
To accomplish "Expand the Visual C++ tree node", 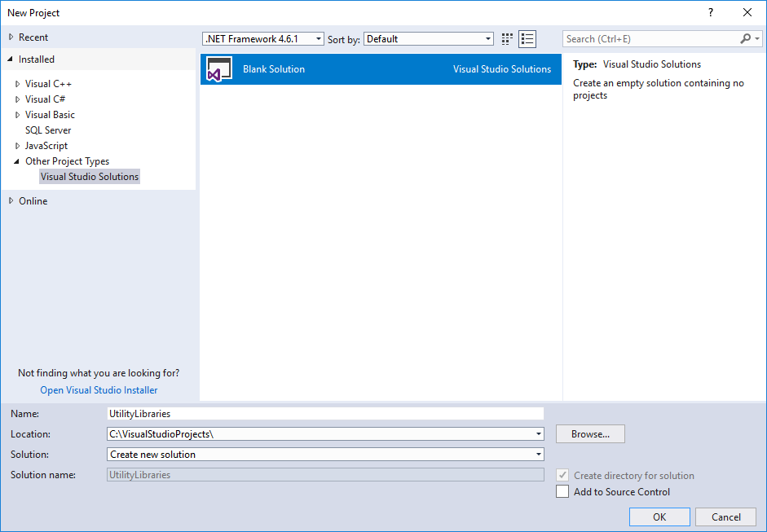I will 18,83.
